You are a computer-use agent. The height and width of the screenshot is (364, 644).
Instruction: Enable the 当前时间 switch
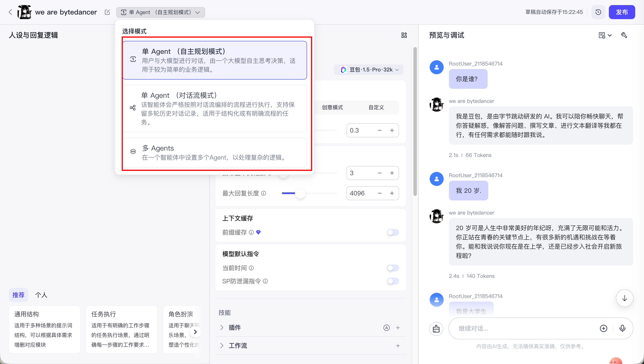coord(393,268)
